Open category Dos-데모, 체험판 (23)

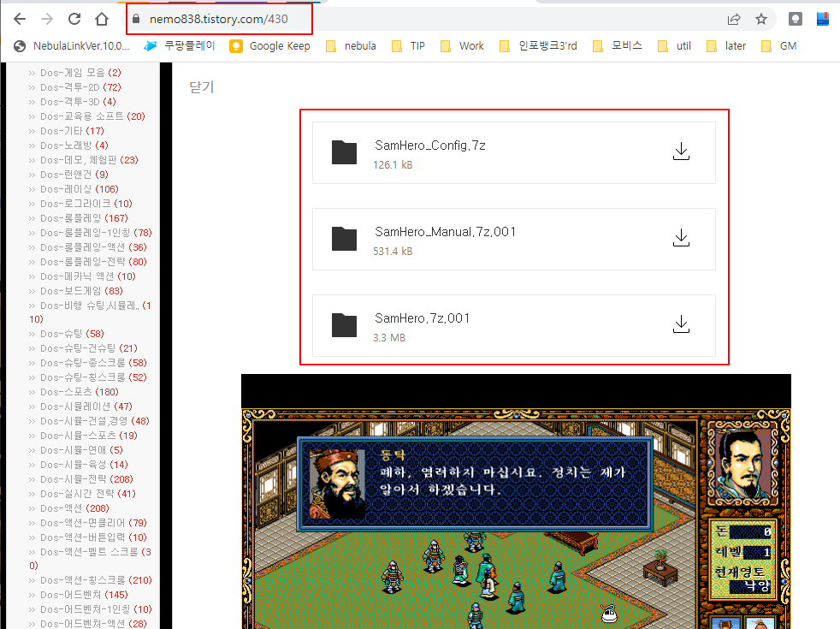[89, 160]
